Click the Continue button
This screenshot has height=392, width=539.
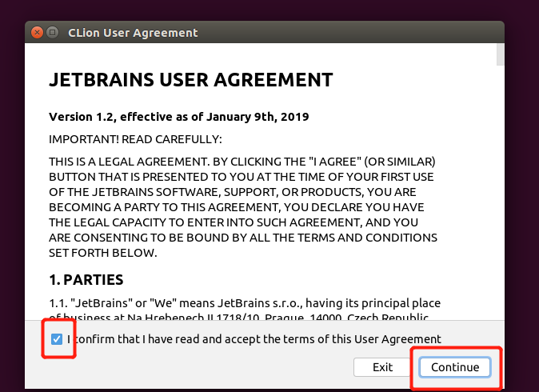click(x=455, y=367)
